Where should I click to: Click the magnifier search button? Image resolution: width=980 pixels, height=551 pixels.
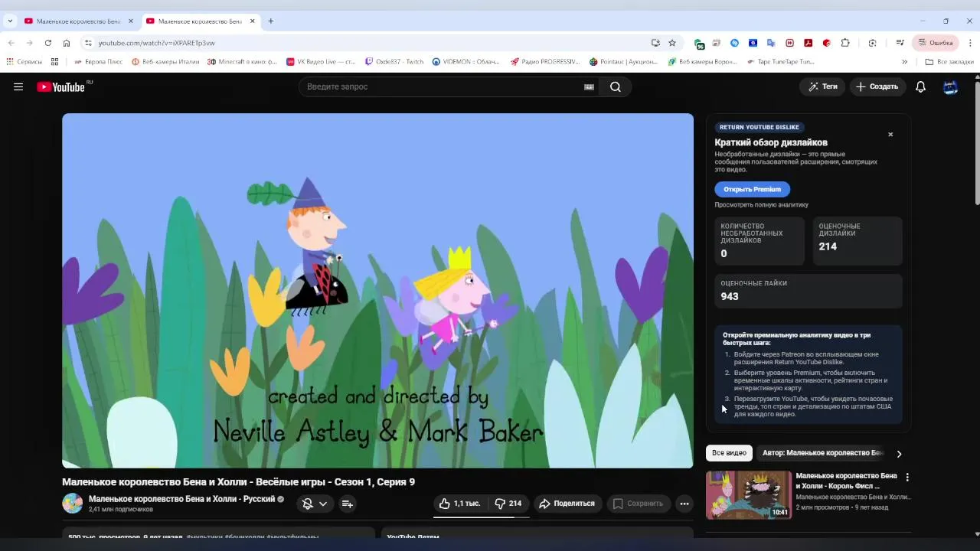(616, 86)
